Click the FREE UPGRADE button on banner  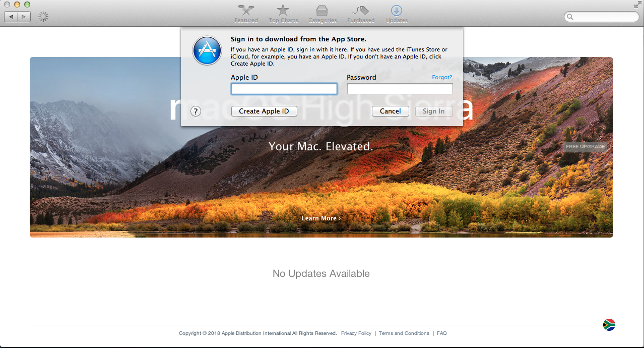585,147
